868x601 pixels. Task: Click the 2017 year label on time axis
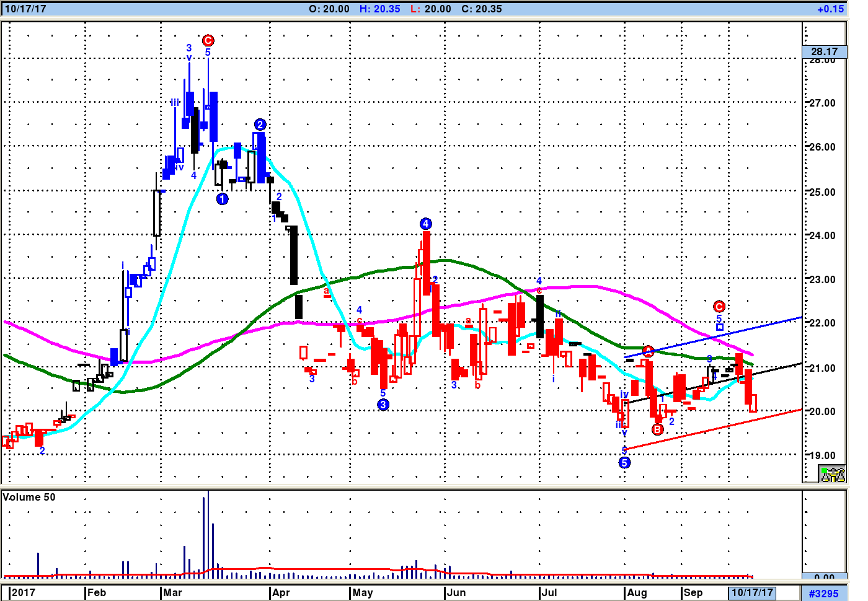coord(24,592)
